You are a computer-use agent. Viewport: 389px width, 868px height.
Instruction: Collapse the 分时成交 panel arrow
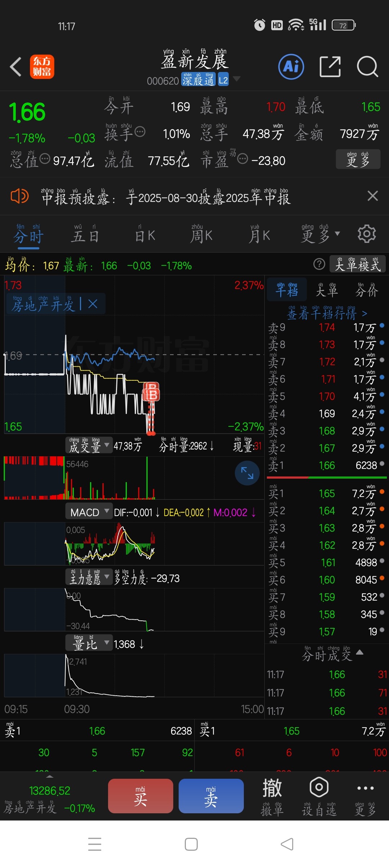point(359,652)
